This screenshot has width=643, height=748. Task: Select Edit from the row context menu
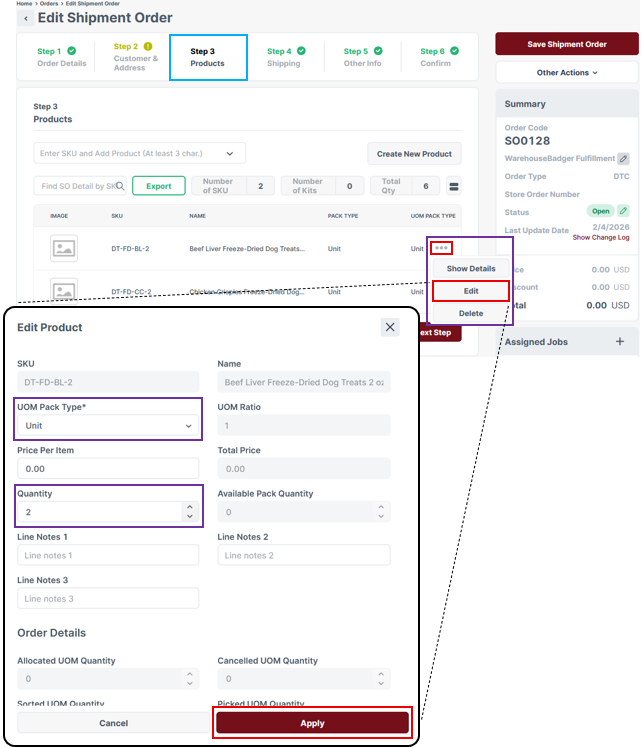point(470,291)
